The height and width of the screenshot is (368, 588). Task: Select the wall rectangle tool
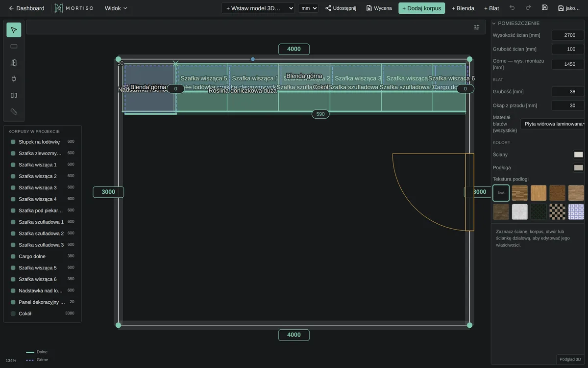coord(14,46)
